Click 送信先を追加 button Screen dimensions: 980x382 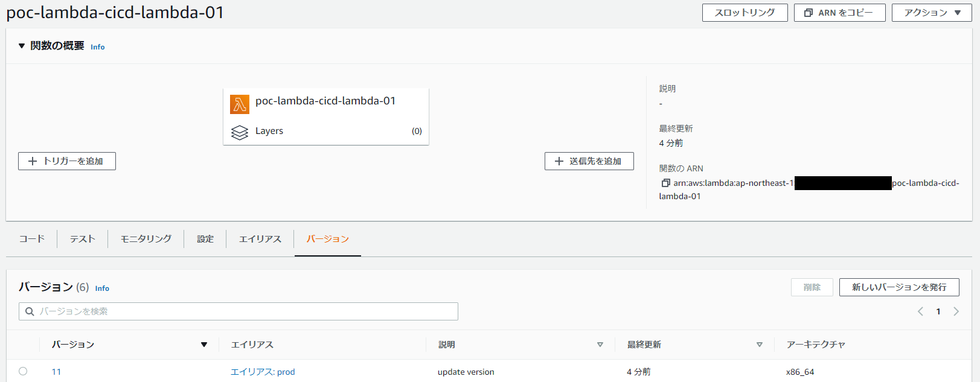click(x=589, y=161)
